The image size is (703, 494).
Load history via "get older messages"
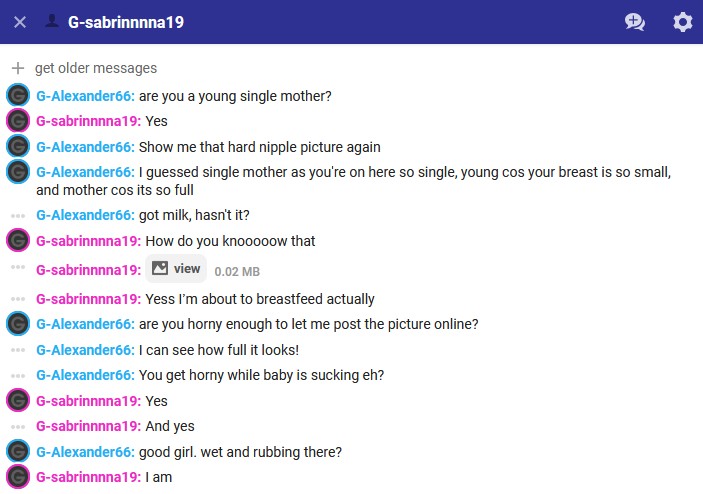[x=95, y=68]
